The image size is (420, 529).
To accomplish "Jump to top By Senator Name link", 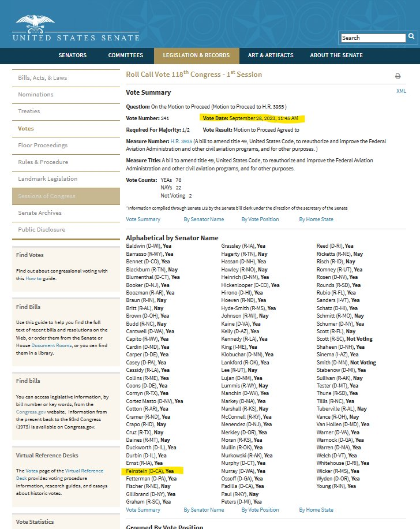I will click(x=204, y=219).
